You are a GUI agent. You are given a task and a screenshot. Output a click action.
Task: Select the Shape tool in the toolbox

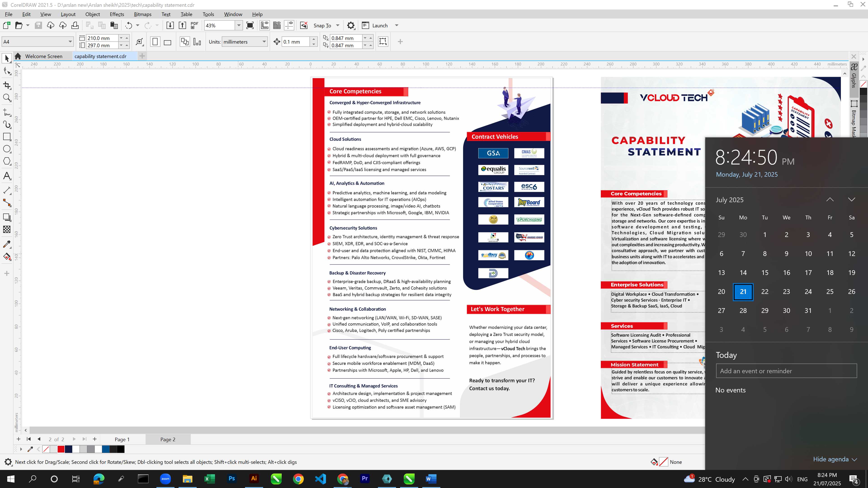(x=7, y=71)
